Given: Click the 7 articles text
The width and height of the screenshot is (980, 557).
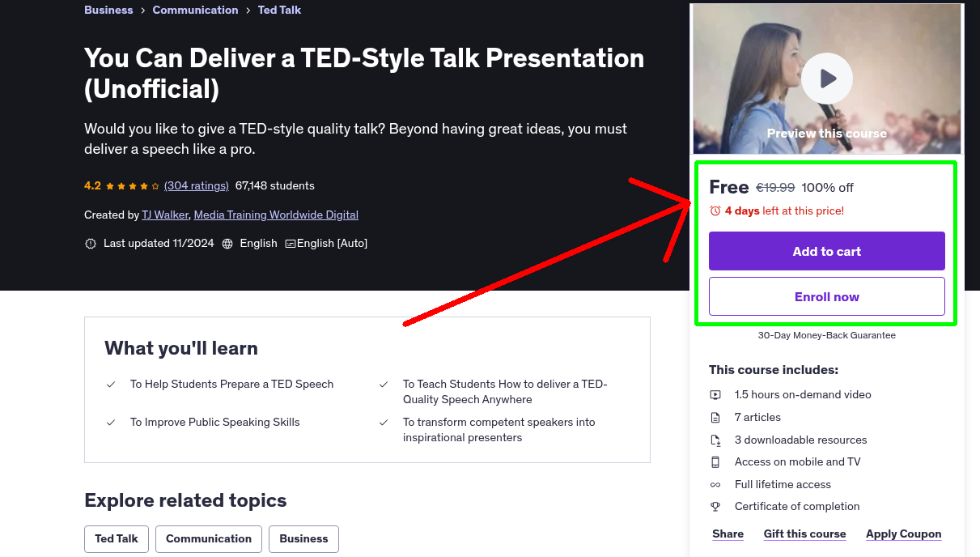Looking at the screenshot, I should [757, 418].
